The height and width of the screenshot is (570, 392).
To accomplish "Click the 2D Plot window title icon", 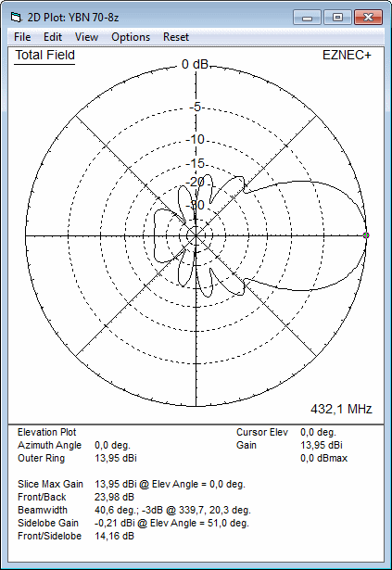I will point(16,17).
